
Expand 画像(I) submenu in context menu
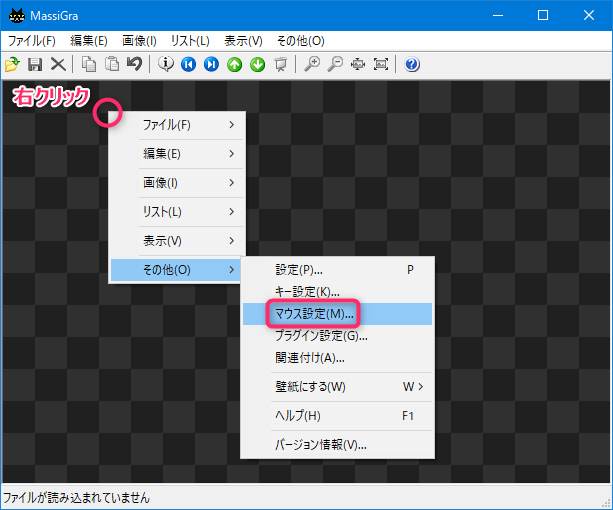click(178, 183)
